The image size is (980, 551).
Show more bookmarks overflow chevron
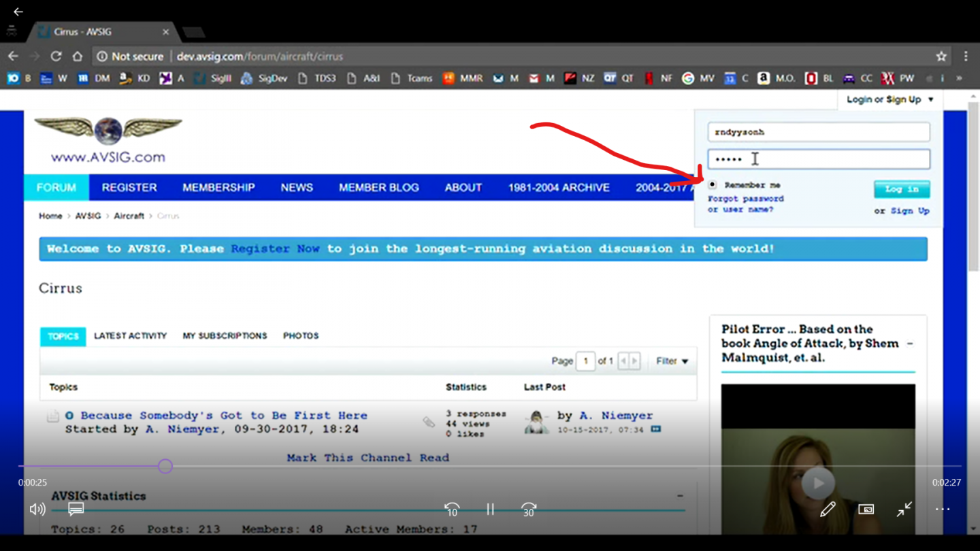(x=959, y=78)
